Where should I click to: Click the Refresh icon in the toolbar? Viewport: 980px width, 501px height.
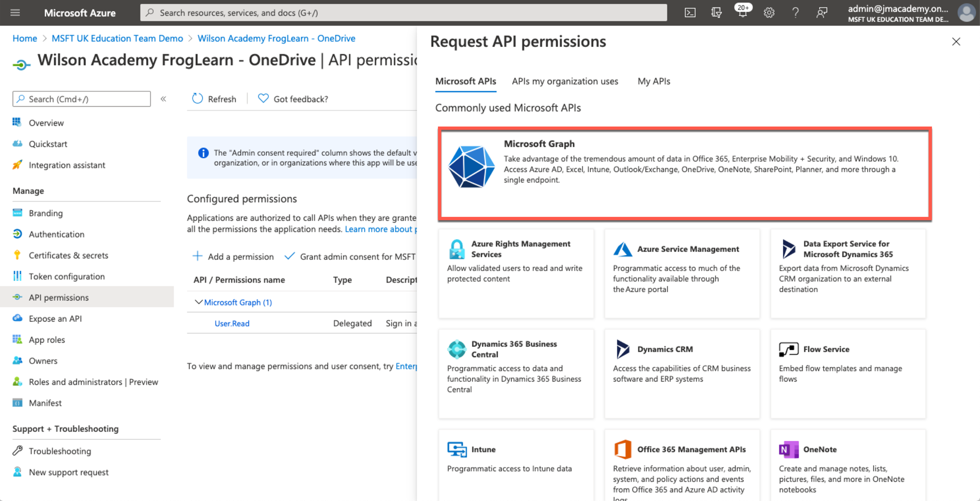point(197,98)
